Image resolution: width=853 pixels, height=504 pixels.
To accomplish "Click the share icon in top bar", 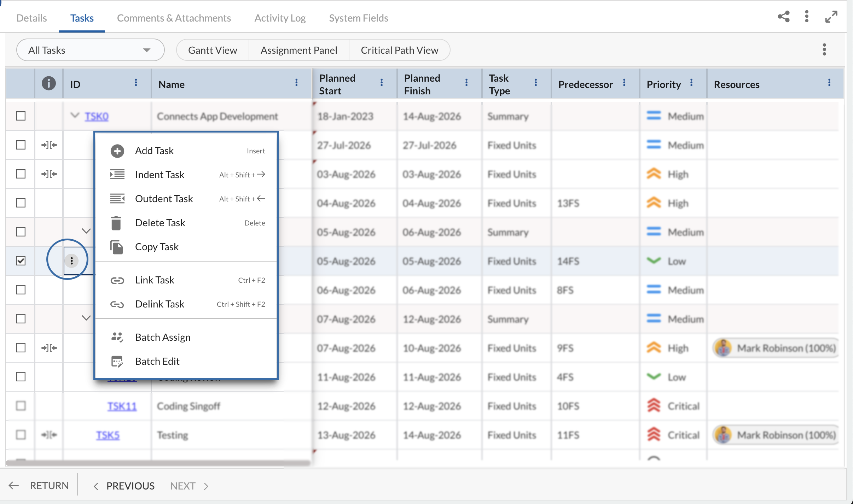I will 783,17.
